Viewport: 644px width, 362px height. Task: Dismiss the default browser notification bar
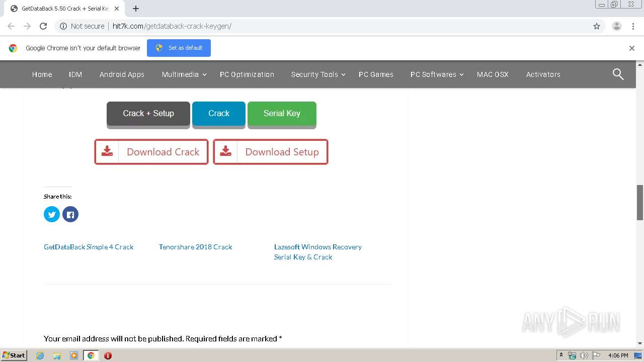(631, 48)
